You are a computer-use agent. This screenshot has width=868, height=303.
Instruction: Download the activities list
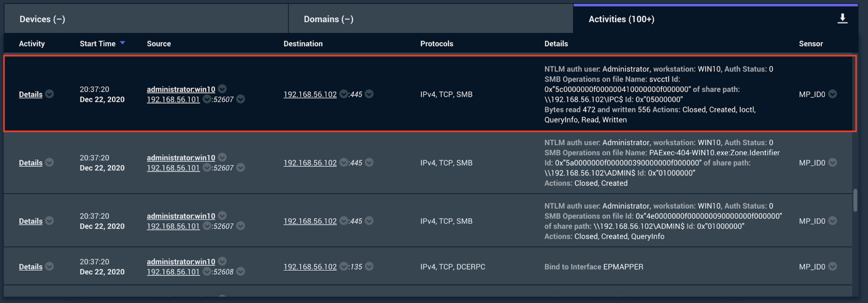pos(842,19)
